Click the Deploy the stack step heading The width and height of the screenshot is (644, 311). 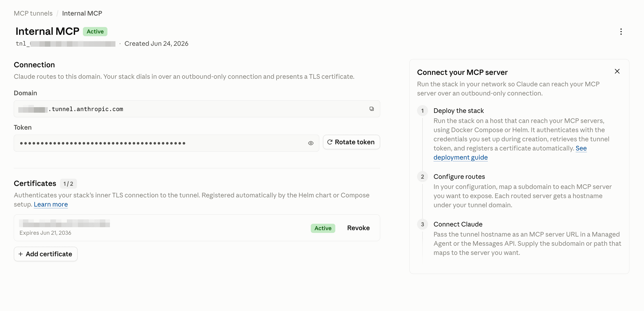click(458, 111)
